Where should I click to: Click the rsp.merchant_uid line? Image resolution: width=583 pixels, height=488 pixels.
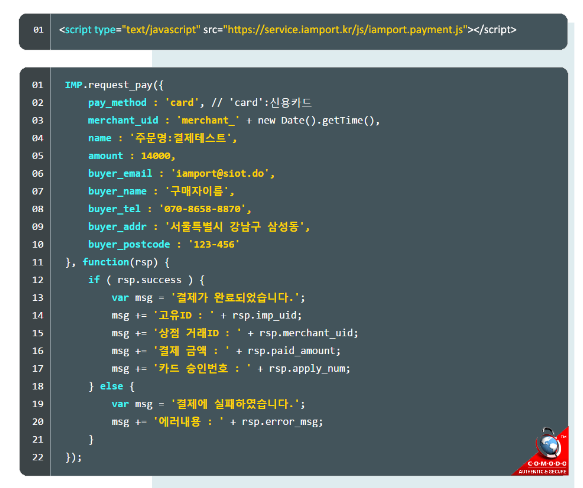pos(235,333)
